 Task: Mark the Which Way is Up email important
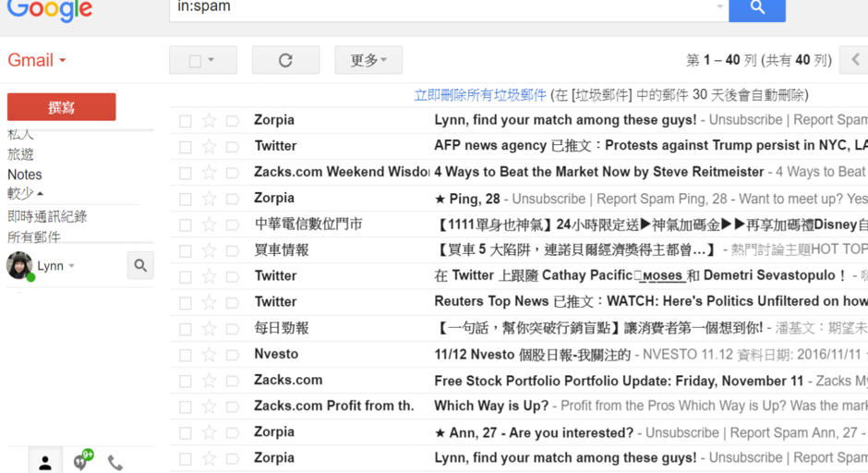coord(233,407)
